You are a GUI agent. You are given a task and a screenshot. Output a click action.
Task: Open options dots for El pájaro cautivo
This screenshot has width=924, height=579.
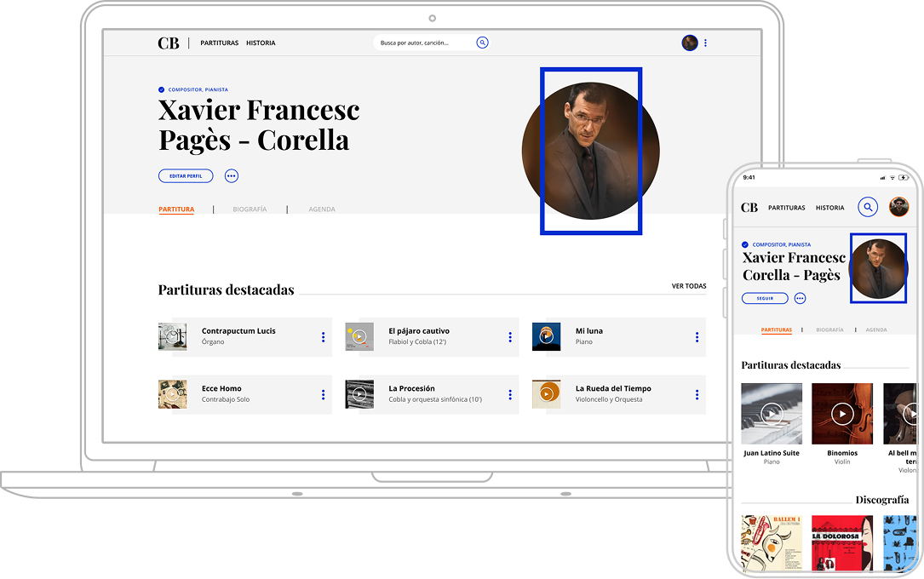pos(510,337)
